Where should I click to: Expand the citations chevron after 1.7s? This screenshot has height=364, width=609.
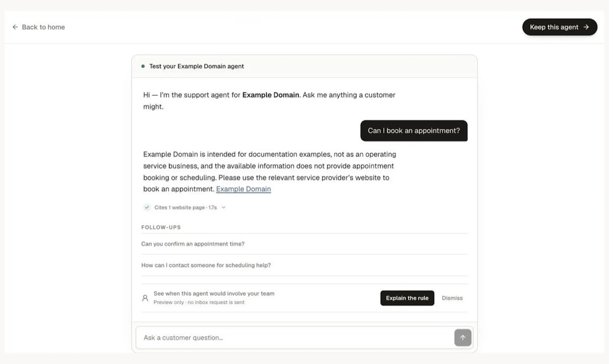coord(223,207)
